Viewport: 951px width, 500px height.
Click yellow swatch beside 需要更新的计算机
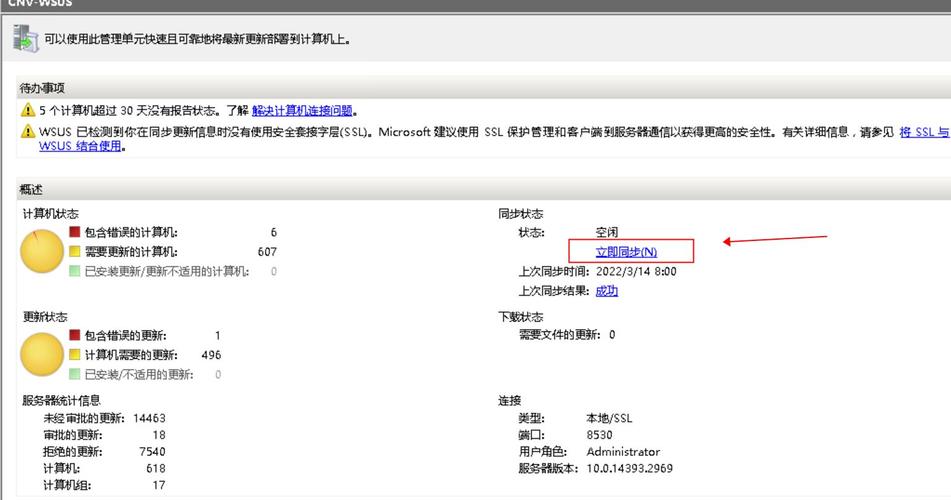[75, 251]
